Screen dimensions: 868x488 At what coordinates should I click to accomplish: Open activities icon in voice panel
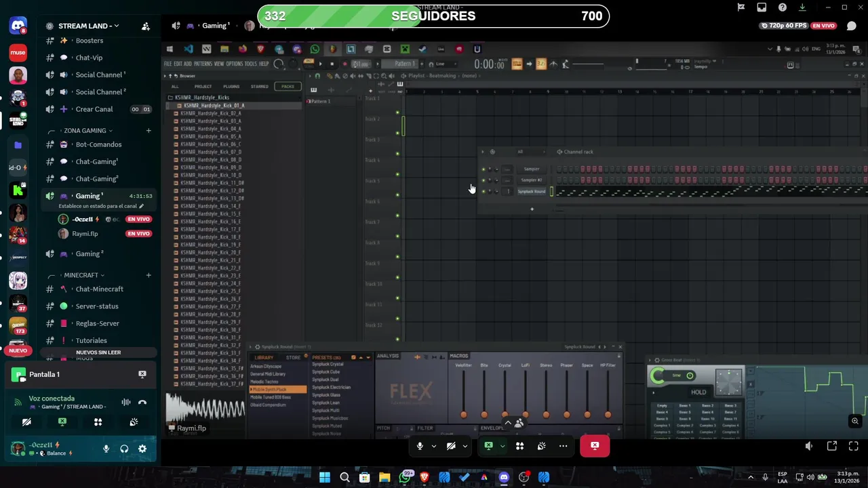tap(98, 422)
